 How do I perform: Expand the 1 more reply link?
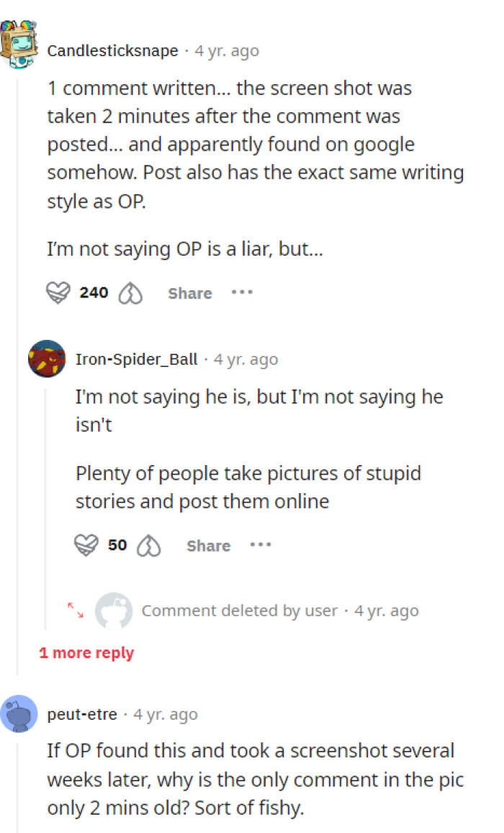point(86,652)
